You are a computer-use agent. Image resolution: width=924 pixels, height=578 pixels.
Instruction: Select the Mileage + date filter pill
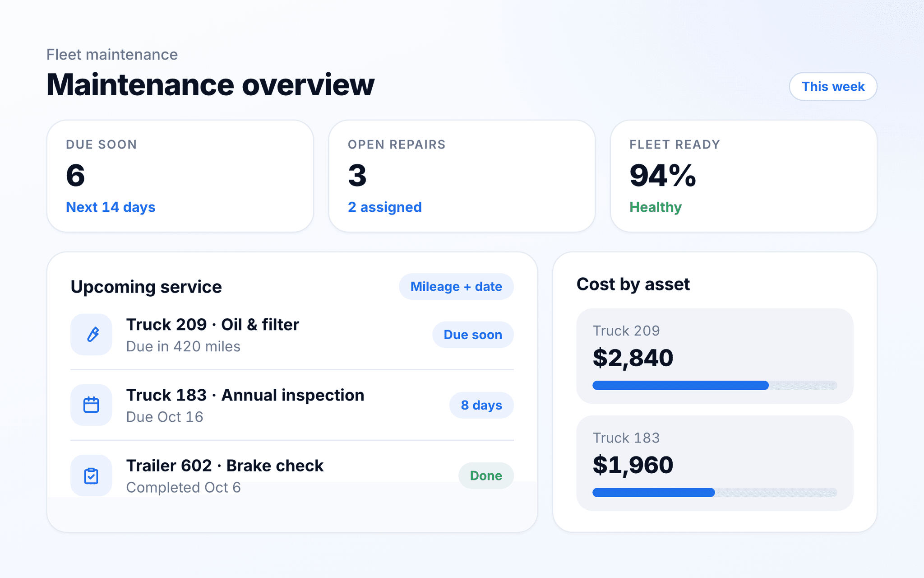coord(456,286)
